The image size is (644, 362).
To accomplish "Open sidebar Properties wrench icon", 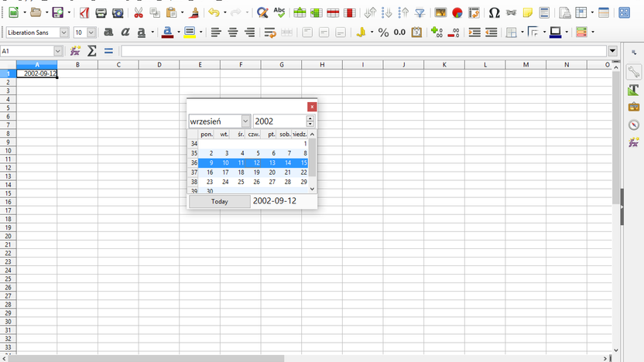I will pos(634,72).
